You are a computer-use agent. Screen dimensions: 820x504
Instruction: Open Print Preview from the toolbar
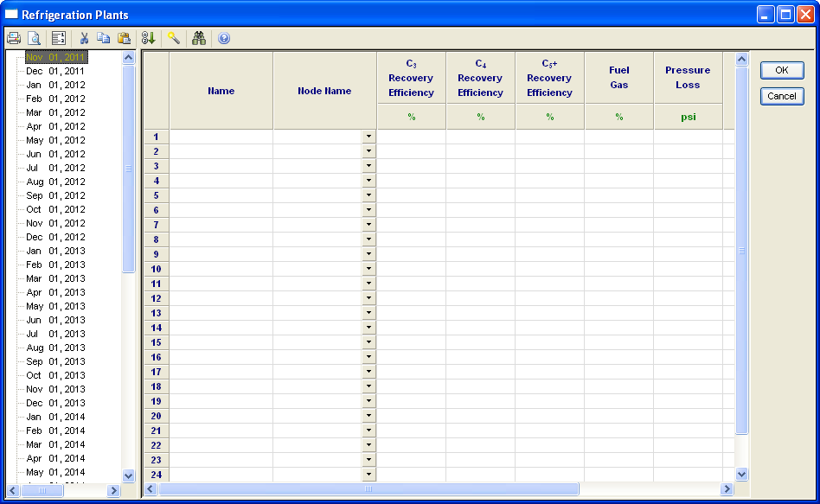(34, 38)
